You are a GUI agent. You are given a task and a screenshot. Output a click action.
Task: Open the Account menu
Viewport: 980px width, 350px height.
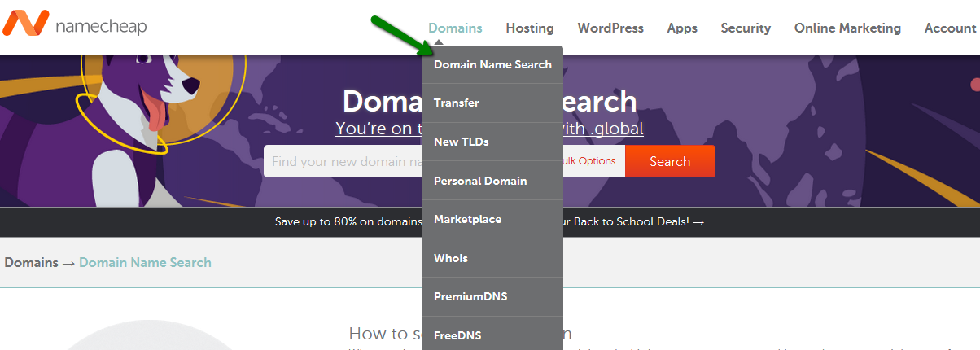[x=950, y=28]
